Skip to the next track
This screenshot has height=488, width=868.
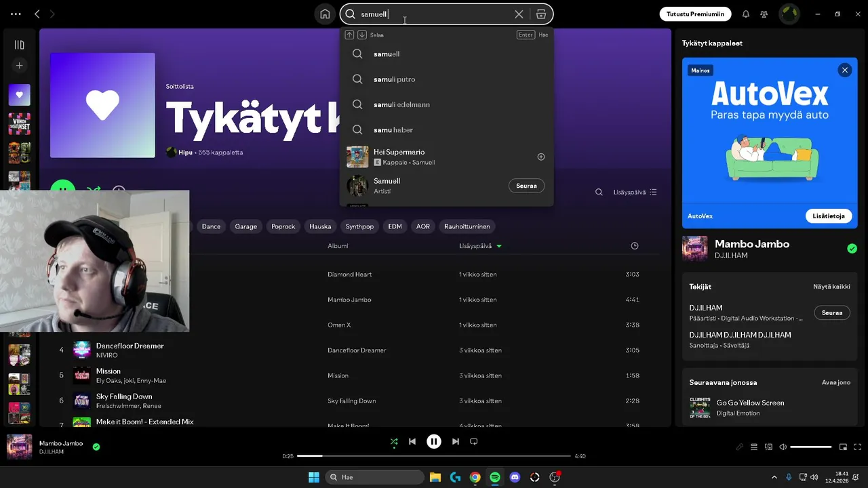click(456, 442)
